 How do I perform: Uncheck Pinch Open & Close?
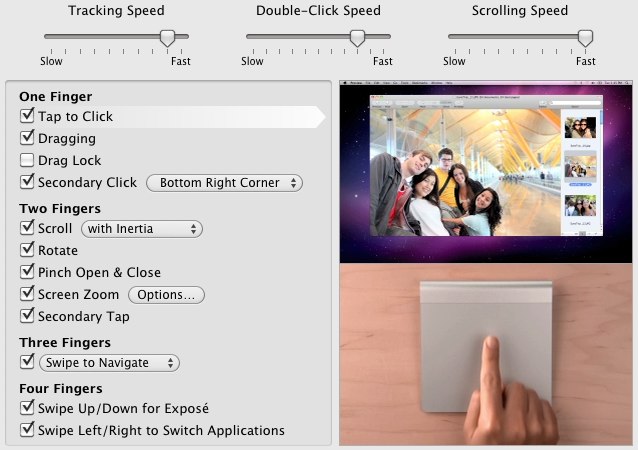point(27,273)
